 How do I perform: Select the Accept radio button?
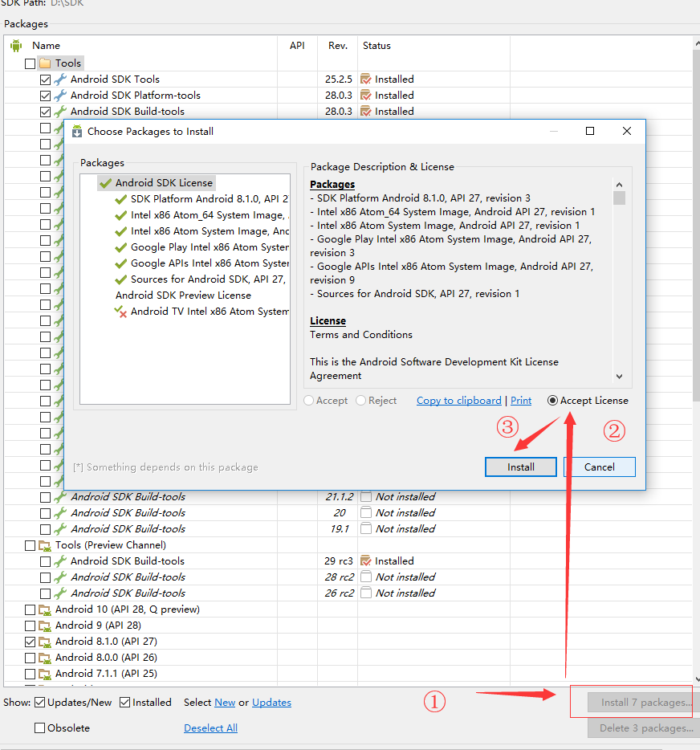pos(309,401)
